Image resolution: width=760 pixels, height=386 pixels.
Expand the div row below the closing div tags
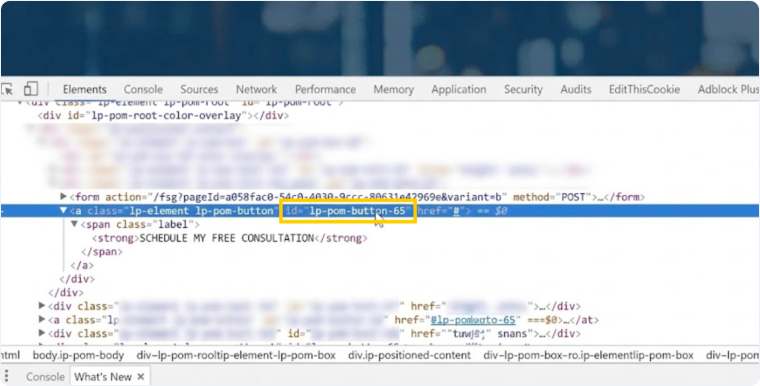(42, 306)
